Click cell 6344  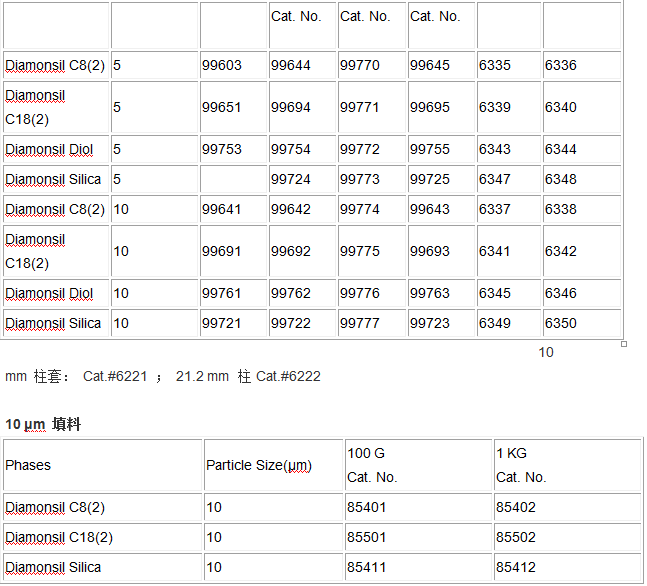pyautogui.click(x=582, y=149)
